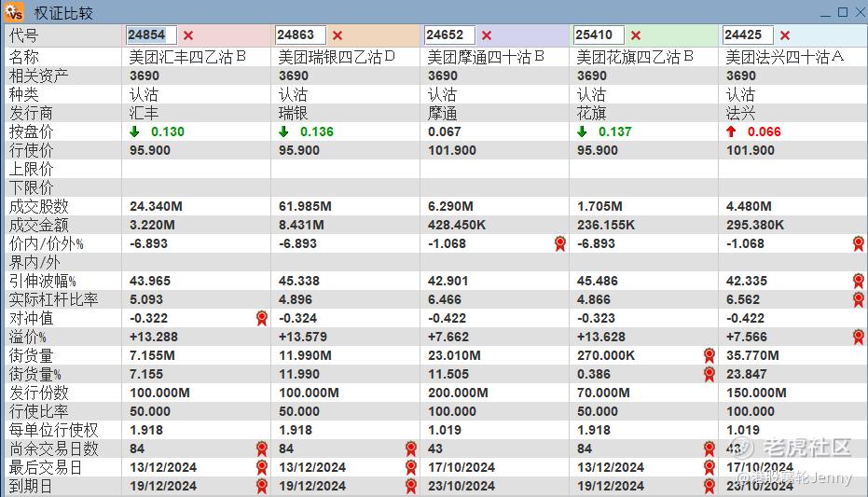The height and width of the screenshot is (497, 868).
Task: Click the turnover volume 61.985M
Action: tap(305, 206)
